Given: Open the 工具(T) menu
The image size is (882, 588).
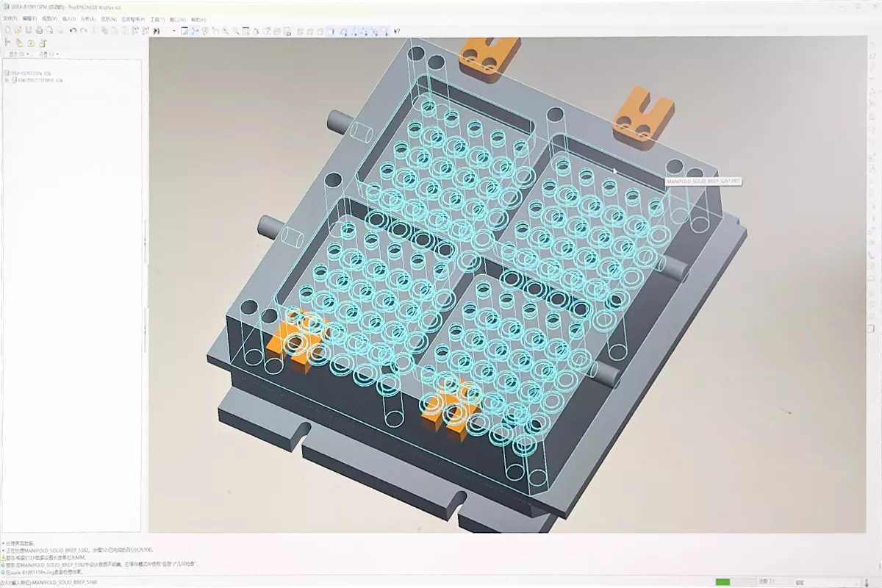Looking at the screenshot, I should (157, 18).
